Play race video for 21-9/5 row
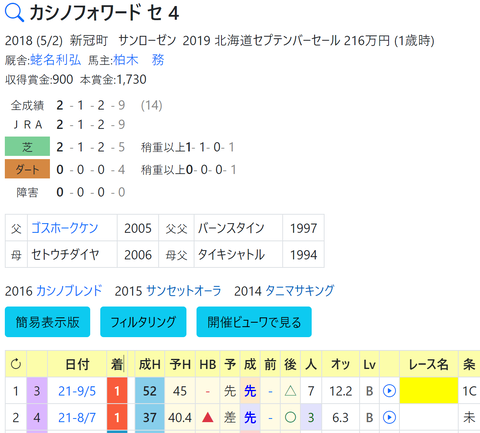 (x=389, y=391)
